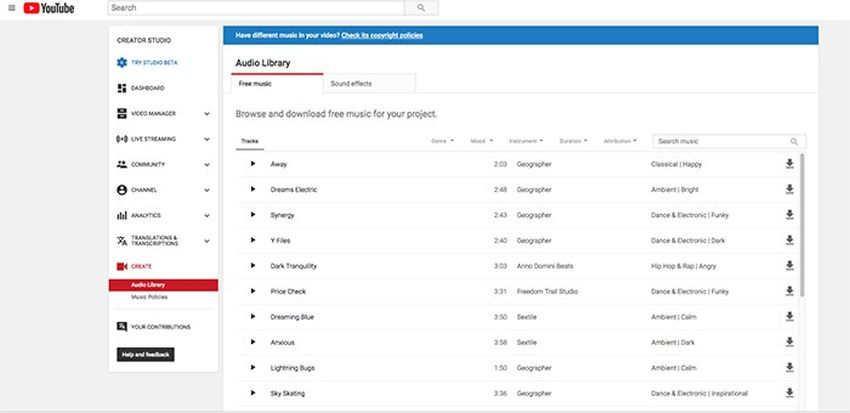Screen dimensions: 850x413
Task: Click the Translations & Transcriptions icon
Action: point(122,241)
